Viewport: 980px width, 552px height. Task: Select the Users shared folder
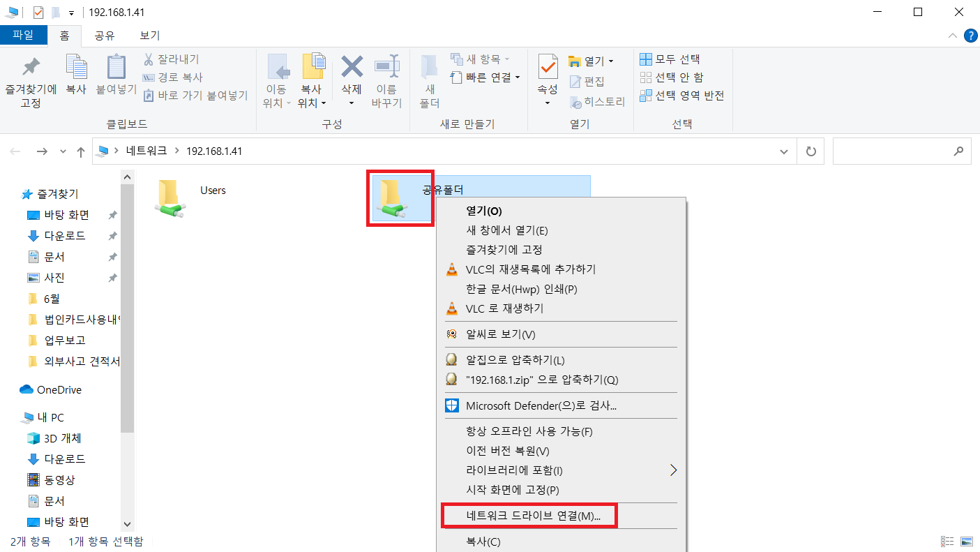click(x=192, y=199)
